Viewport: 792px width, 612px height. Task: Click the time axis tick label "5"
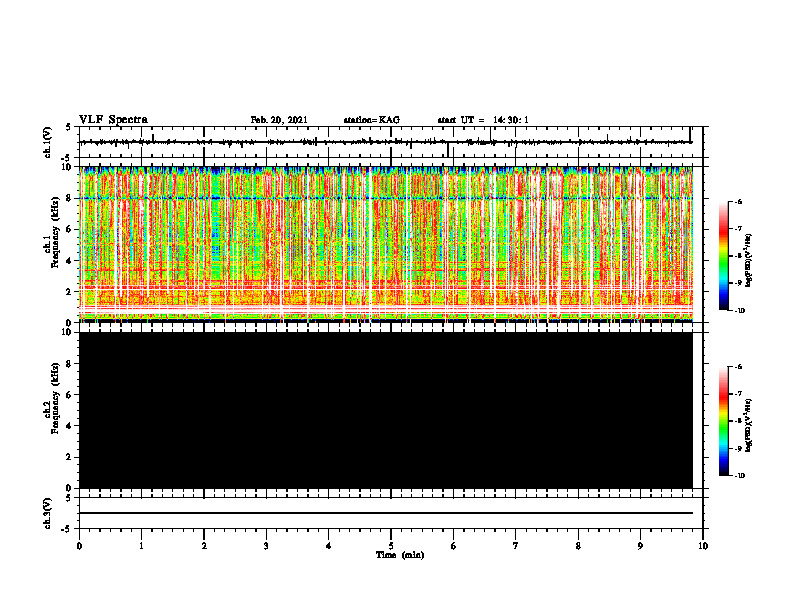[391, 546]
